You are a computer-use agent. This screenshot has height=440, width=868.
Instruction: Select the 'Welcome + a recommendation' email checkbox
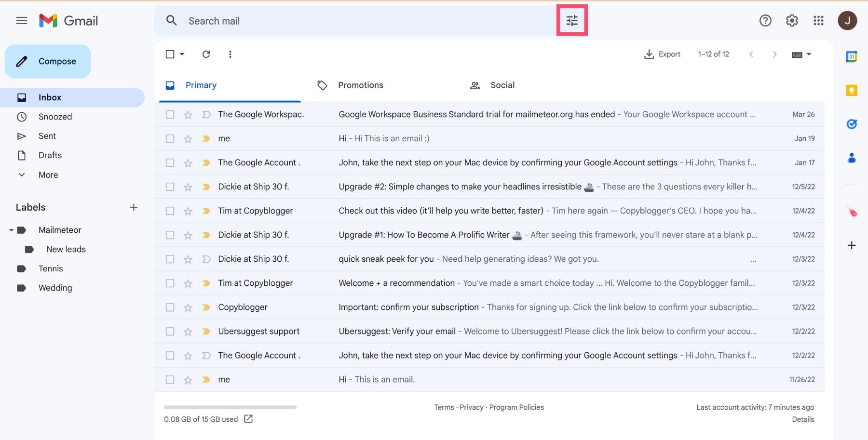pyautogui.click(x=170, y=283)
